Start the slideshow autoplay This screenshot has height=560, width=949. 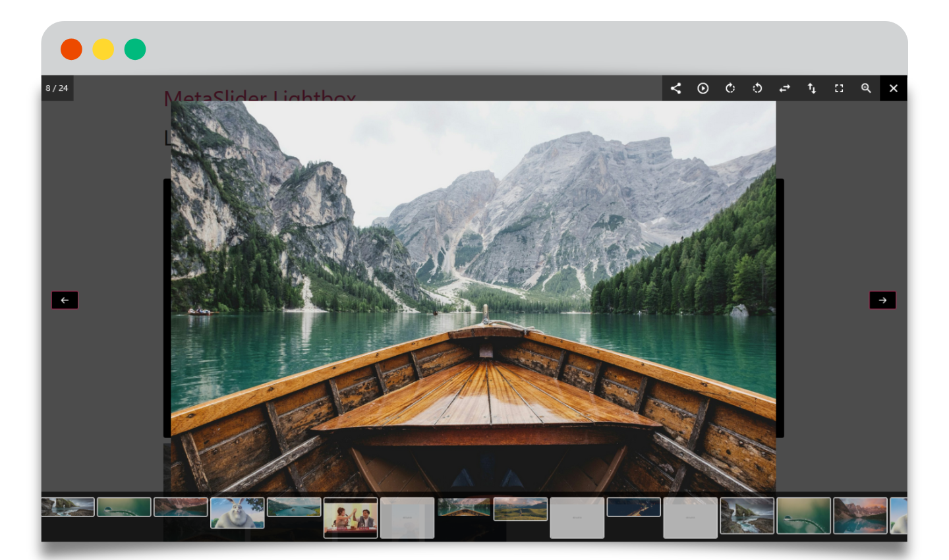(x=703, y=88)
